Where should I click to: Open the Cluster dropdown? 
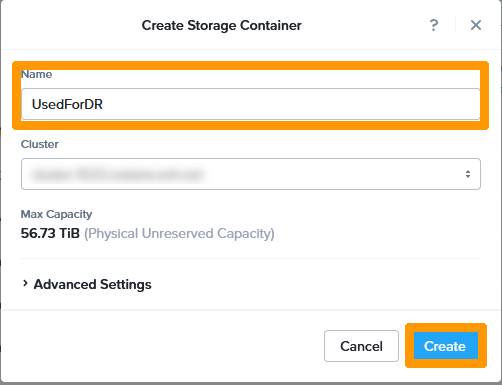point(251,174)
